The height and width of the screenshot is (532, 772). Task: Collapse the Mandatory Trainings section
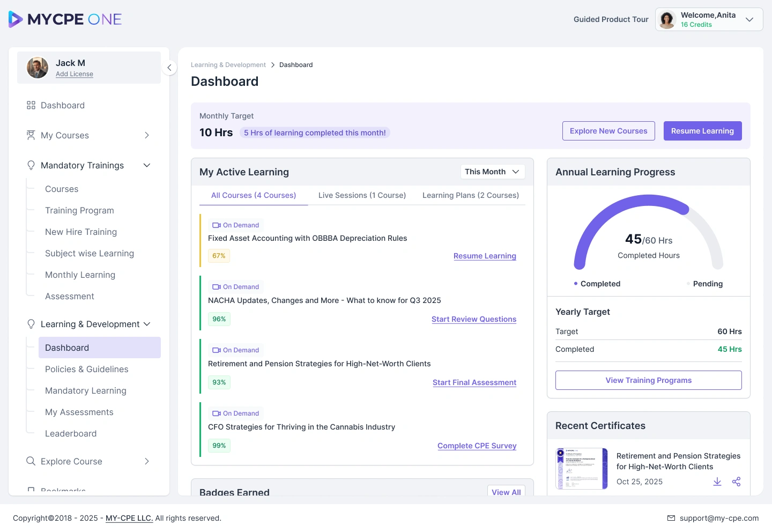pos(147,165)
